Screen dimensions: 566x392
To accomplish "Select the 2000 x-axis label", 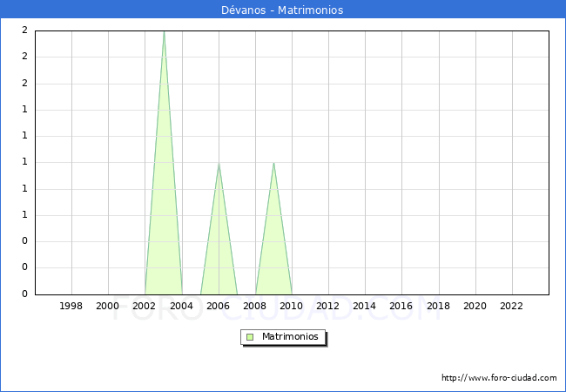I will pos(107,306).
